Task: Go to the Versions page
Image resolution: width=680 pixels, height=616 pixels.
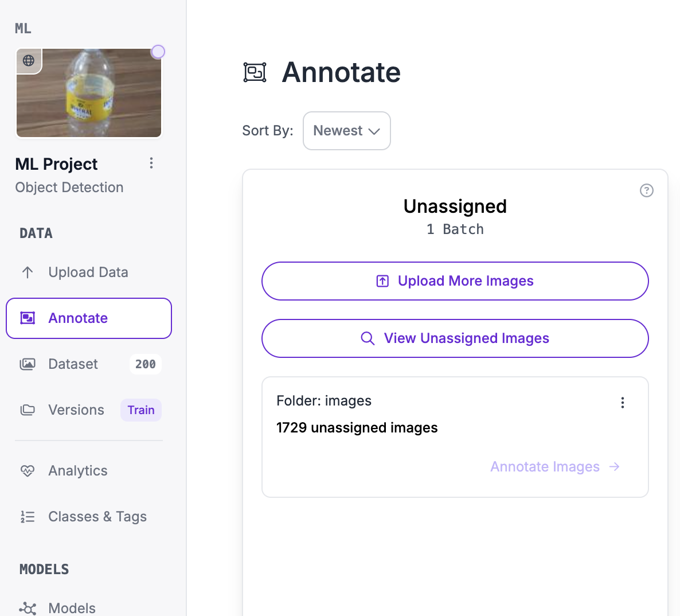Action: pos(76,410)
